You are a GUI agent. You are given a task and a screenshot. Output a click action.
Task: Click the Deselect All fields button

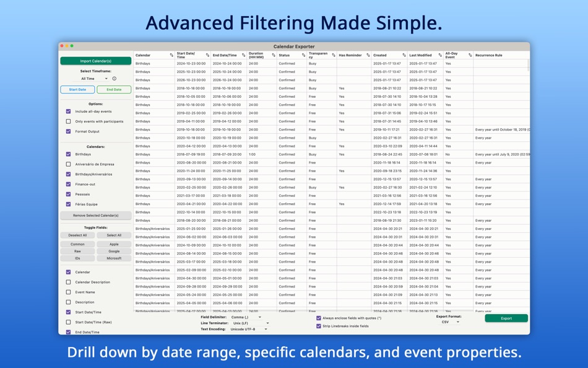(x=77, y=235)
